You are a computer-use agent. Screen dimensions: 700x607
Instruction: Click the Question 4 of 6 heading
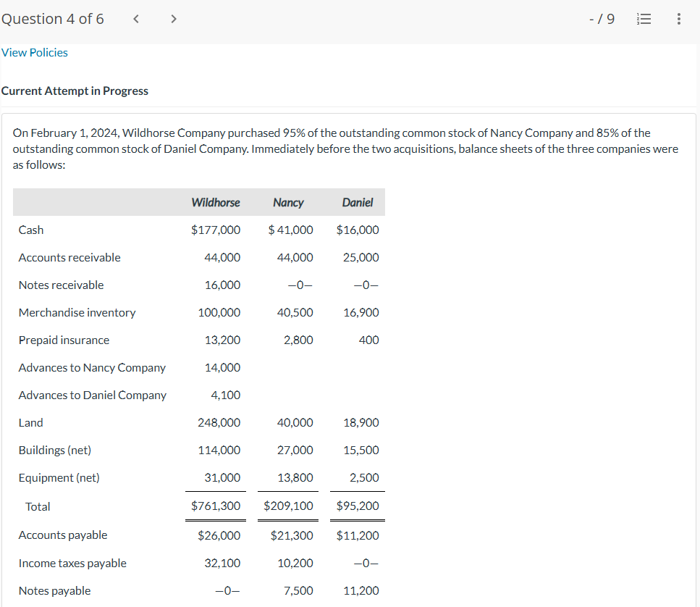click(x=53, y=19)
